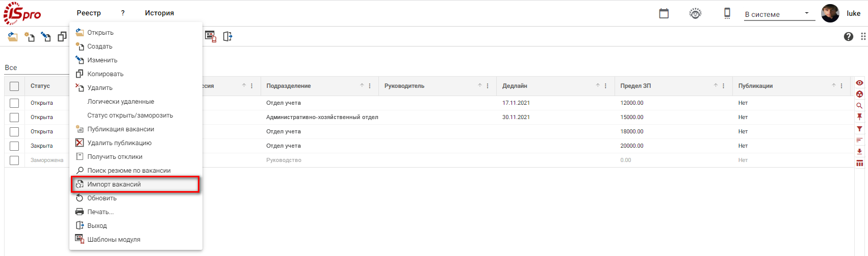The height and width of the screenshot is (256, 868).
Task: Click the calendar icon in top bar
Action: point(663,13)
